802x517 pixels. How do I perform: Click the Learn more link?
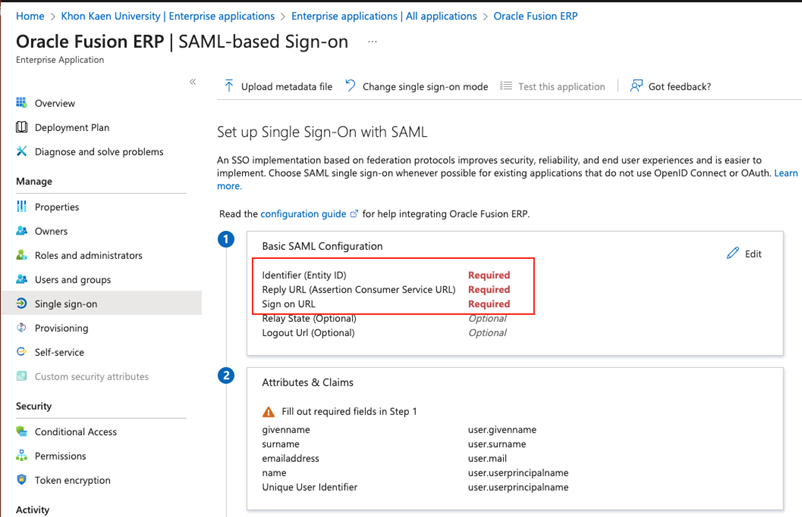(x=786, y=173)
